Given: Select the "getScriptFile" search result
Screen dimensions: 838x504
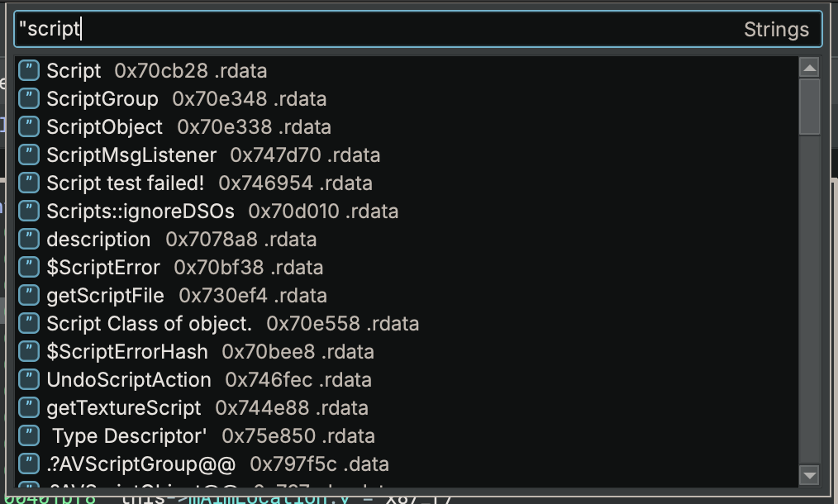Looking at the screenshot, I should coord(107,296).
